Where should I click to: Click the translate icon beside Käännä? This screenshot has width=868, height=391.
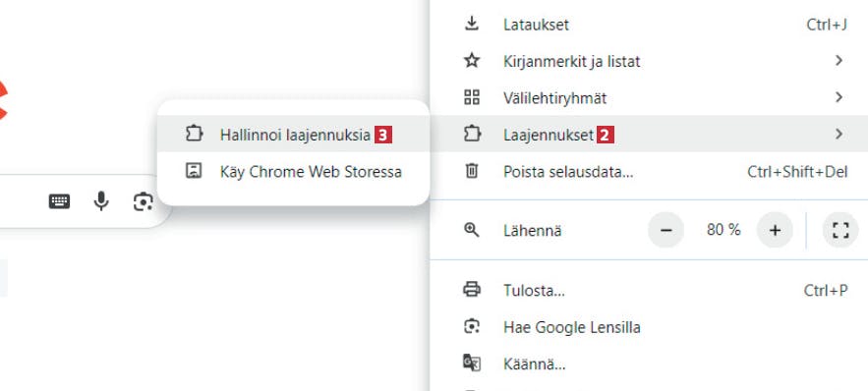coord(472,363)
